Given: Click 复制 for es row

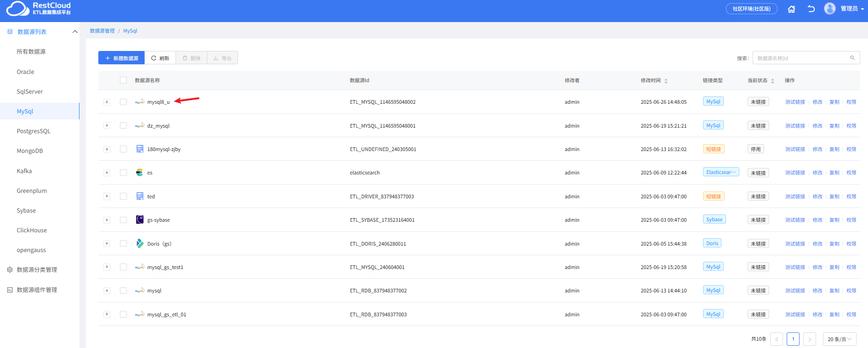Looking at the screenshot, I should pyautogui.click(x=834, y=173).
